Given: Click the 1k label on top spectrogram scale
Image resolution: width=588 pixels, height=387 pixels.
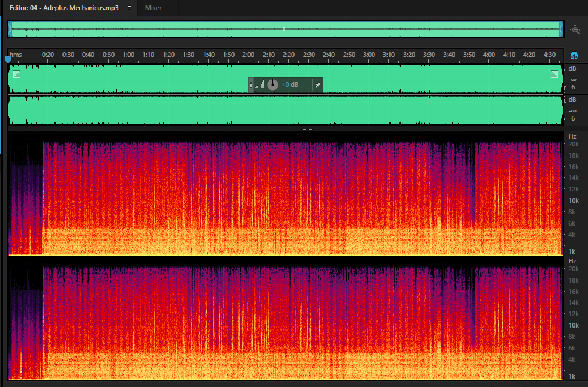Looking at the screenshot, I should tap(572, 251).
